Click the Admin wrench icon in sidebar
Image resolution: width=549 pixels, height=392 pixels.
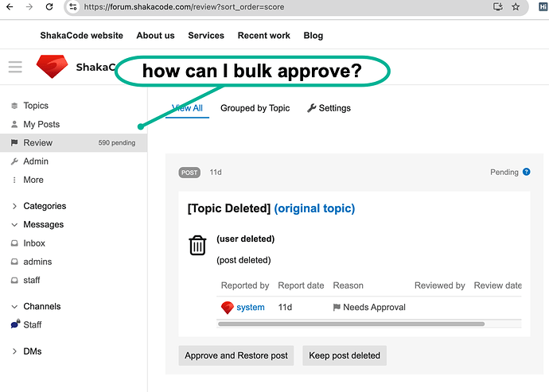[x=14, y=161]
